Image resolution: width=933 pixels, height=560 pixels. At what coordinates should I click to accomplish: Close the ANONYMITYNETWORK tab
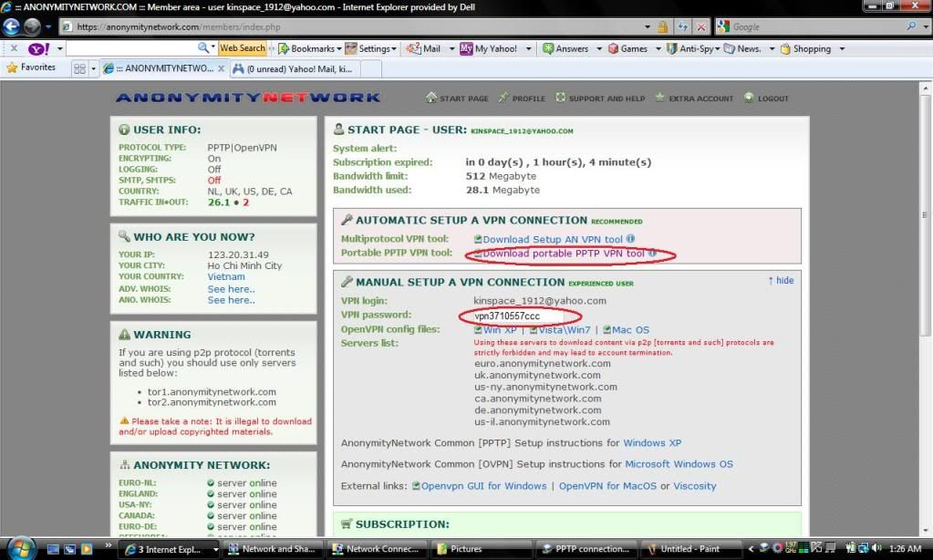pos(221,69)
